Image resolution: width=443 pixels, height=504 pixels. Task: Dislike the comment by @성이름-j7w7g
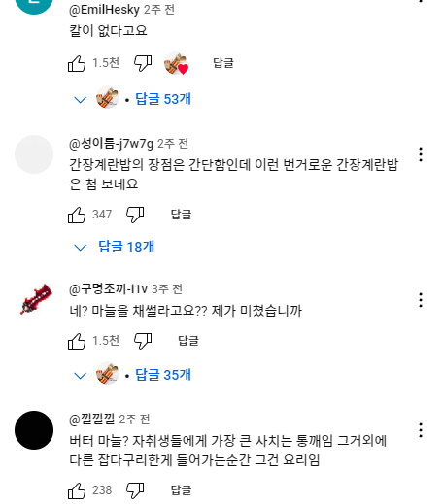(x=135, y=215)
